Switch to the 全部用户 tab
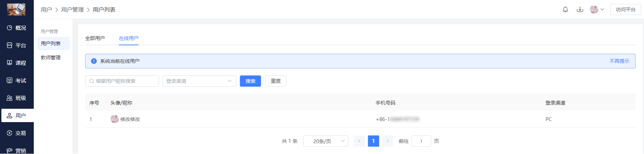This screenshot has width=644, height=154. pyautogui.click(x=95, y=38)
